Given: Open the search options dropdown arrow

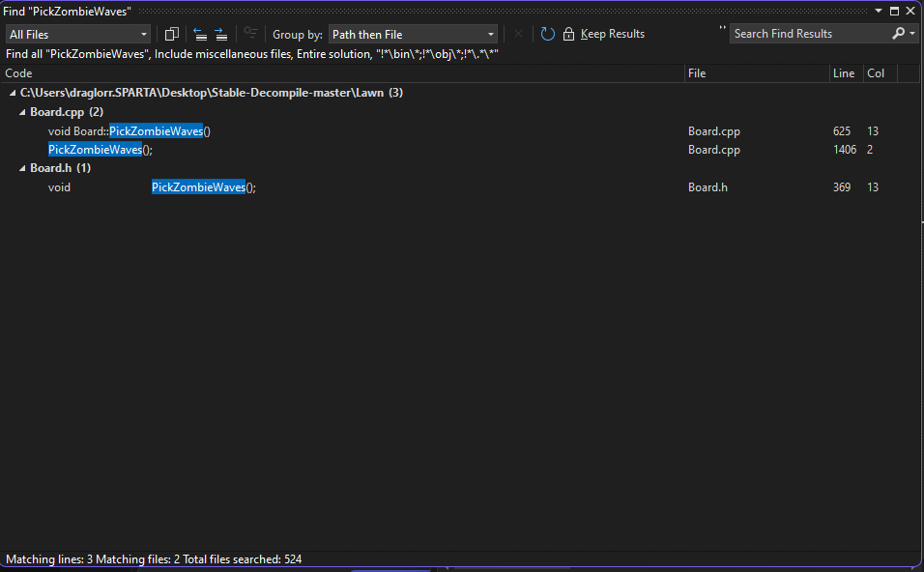Looking at the screenshot, I should [912, 34].
